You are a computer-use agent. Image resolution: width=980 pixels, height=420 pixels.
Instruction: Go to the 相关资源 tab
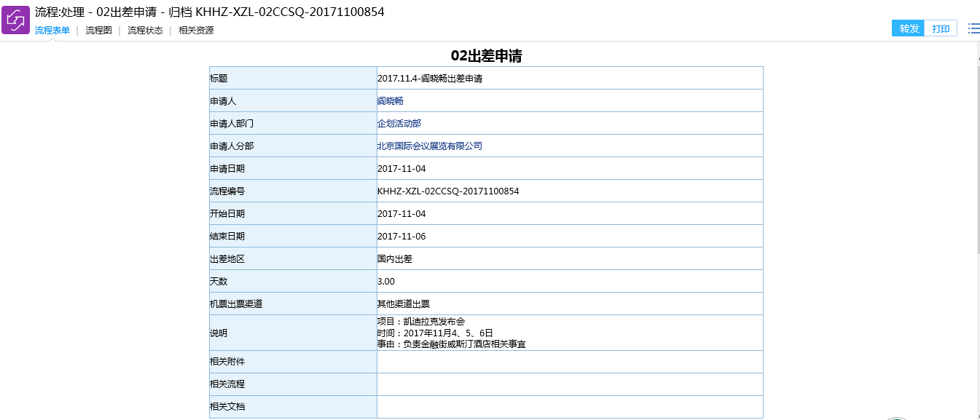click(196, 31)
